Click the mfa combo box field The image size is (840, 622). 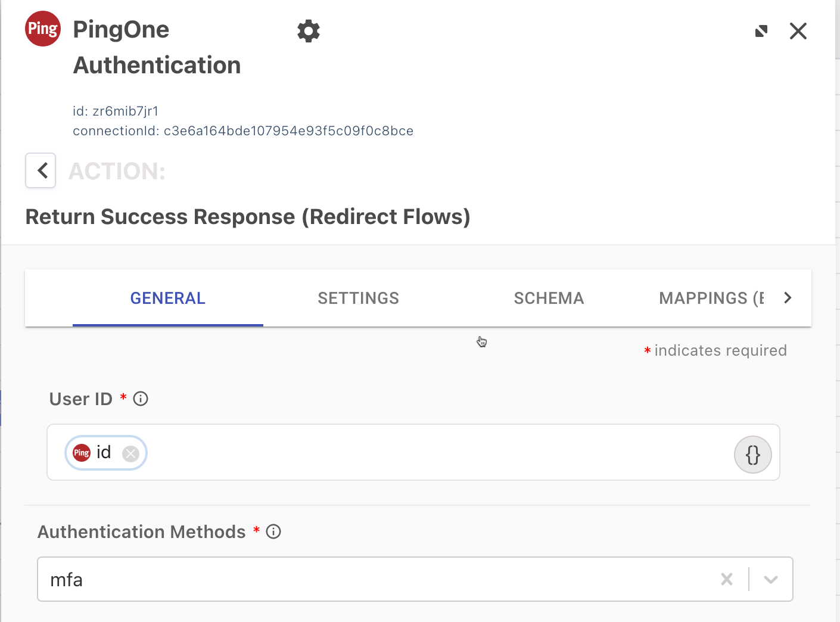click(x=357, y=579)
